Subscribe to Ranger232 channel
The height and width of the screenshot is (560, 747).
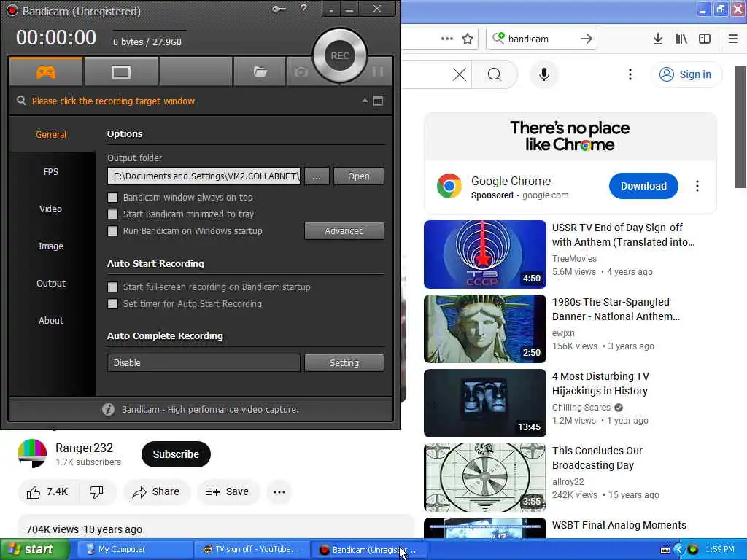[176, 454]
